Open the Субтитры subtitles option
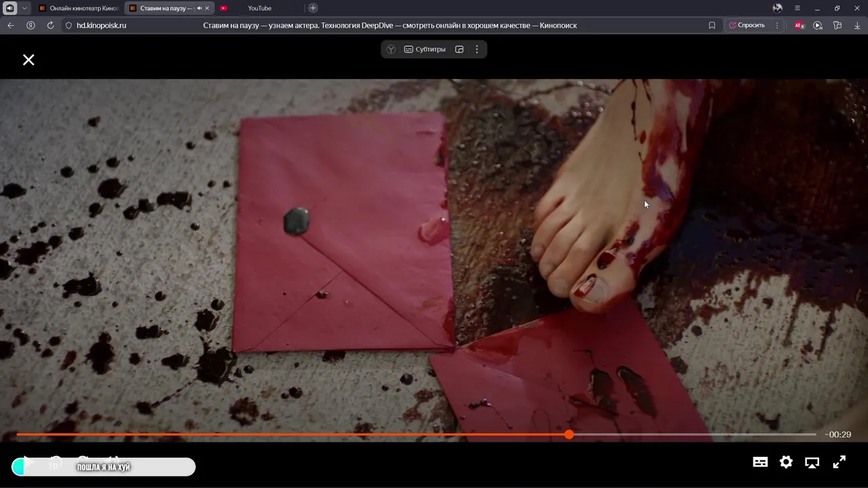 pos(425,49)
